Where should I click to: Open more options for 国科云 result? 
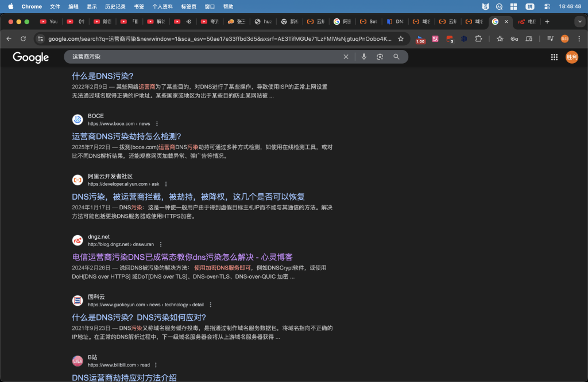pos(210,305)
